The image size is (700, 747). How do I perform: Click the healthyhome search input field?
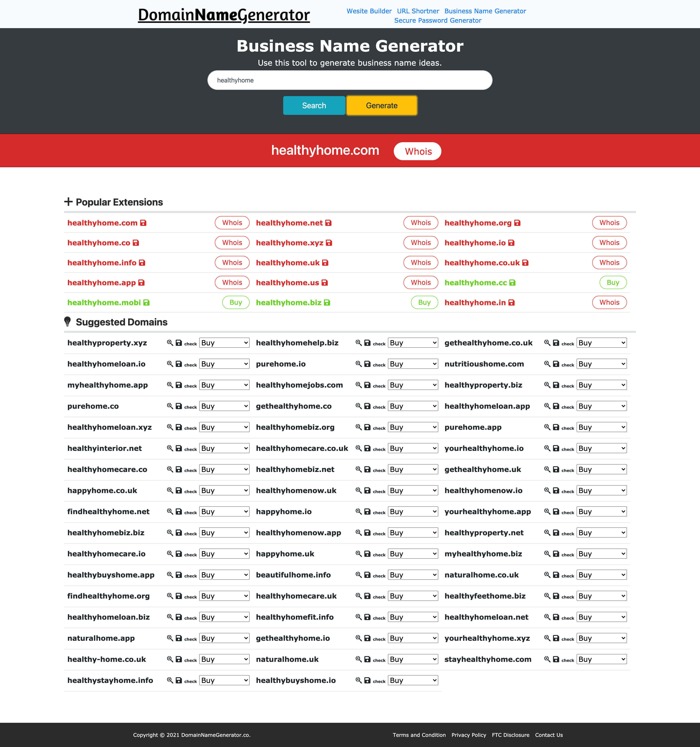click(349, 80)
